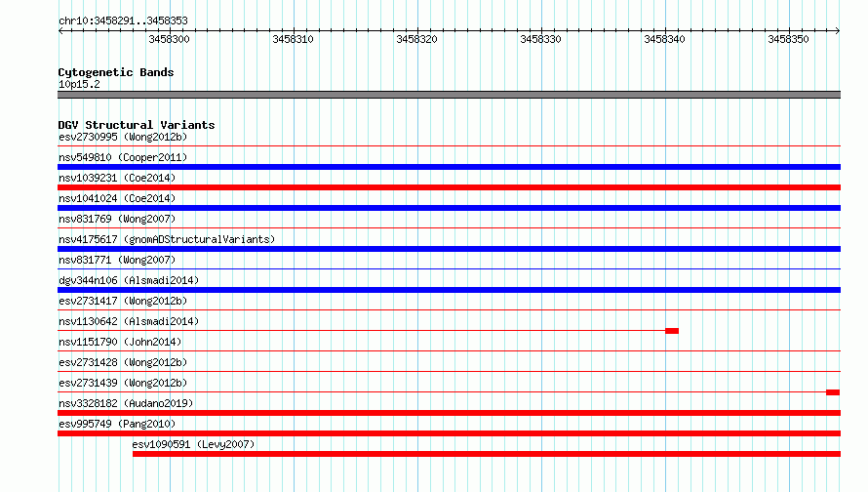Click the esv2730995 (Wong2012b) variant label
The width and height of the screenshot is (868, 492).
(x=123, y=137)
